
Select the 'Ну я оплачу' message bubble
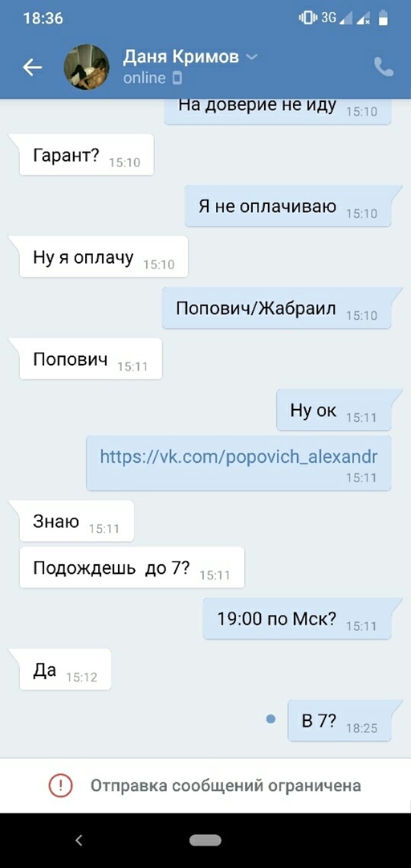pos(104,257)
